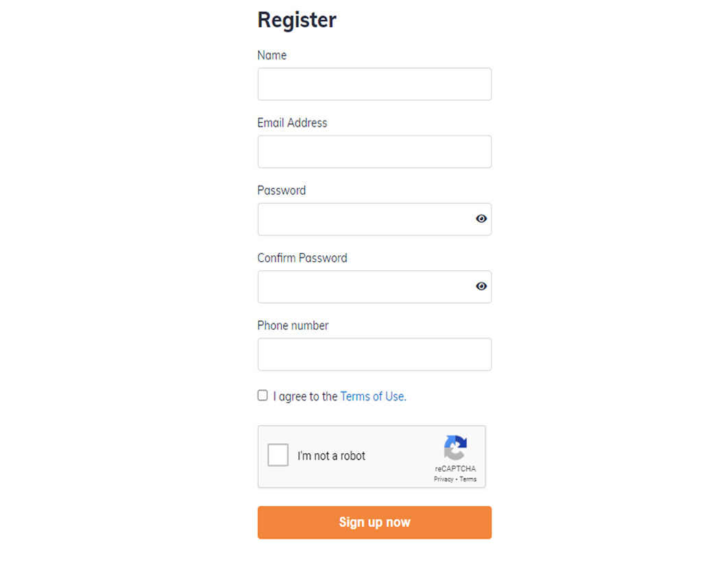
Task: Tick the I'm not a robot checkbox
Action: 278,455
